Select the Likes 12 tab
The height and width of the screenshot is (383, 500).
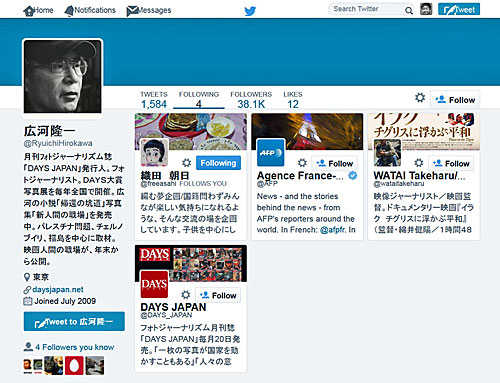[293, 100]
